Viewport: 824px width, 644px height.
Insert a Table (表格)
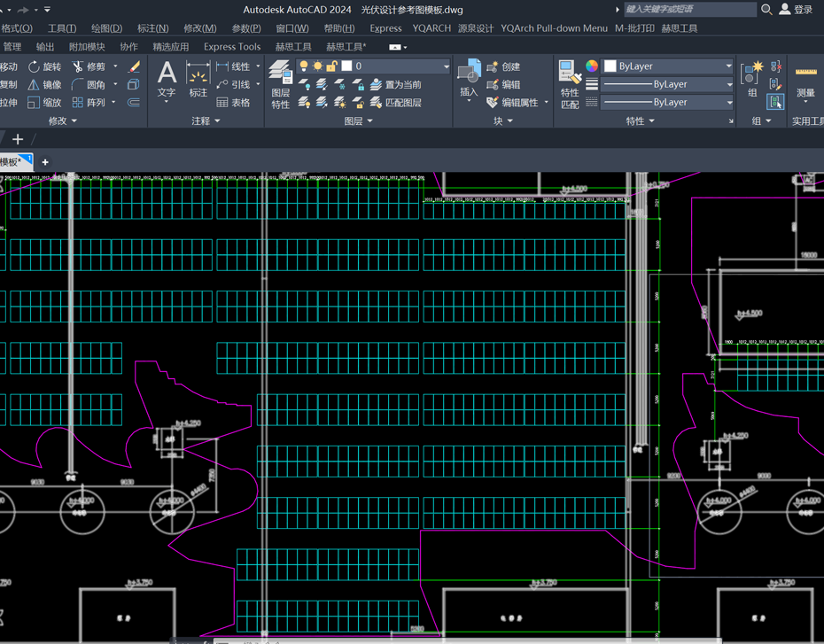pos(233,103)
